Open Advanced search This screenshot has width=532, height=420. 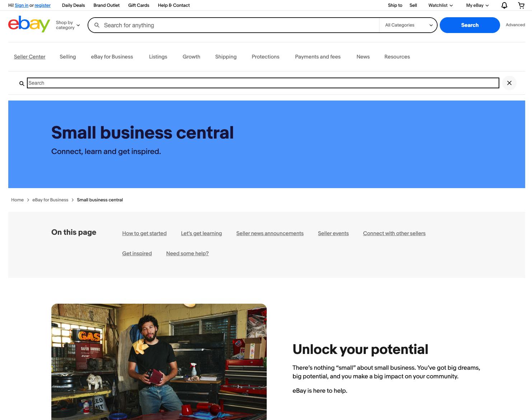515,25
